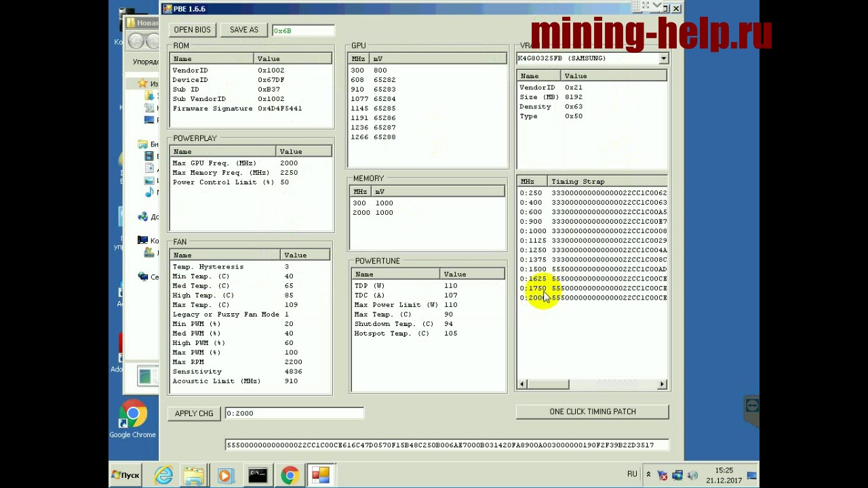Click the 0:2000 edit input field
Screen dimensions: 868x488
click(x=294, y=413)
